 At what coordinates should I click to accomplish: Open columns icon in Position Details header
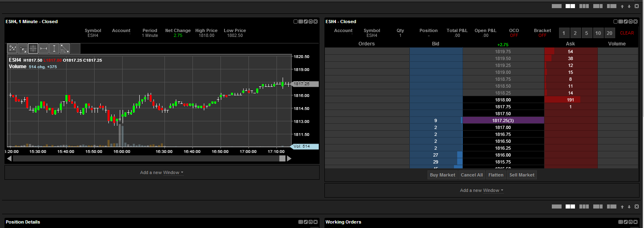coord(300,222)
